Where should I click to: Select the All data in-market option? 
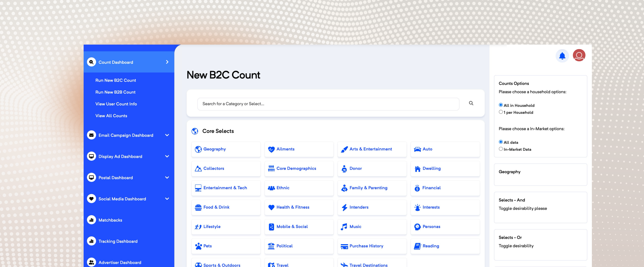[501, 142]
